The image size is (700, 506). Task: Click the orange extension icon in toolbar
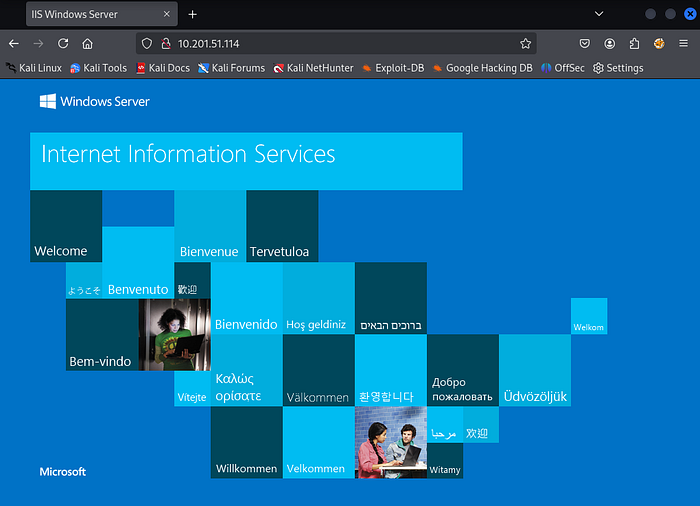[x=659, y=44]
